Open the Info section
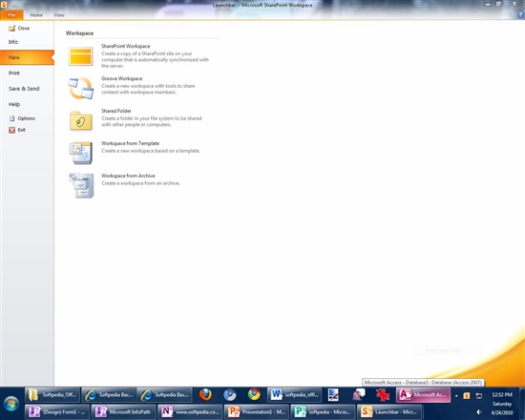 [x=13, y=42]
